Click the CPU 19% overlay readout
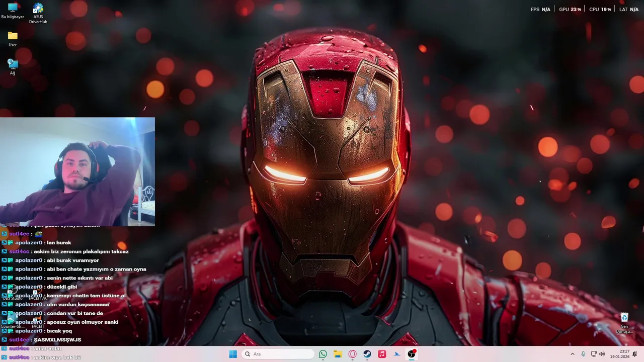 point(600,10)
